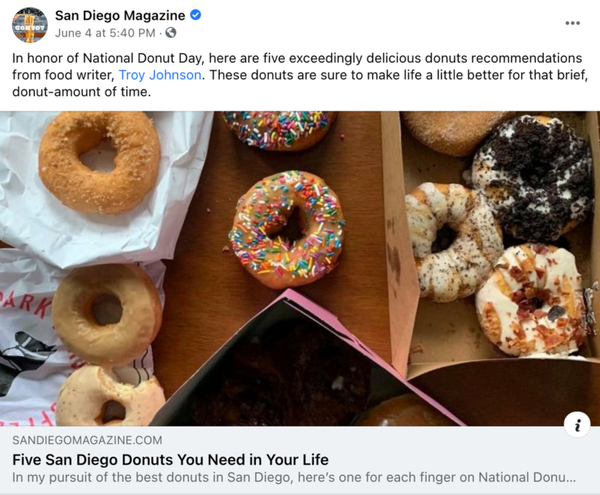
Task: Click the center rainbow sprinkle donut
Action: click(x=287, y=229)
